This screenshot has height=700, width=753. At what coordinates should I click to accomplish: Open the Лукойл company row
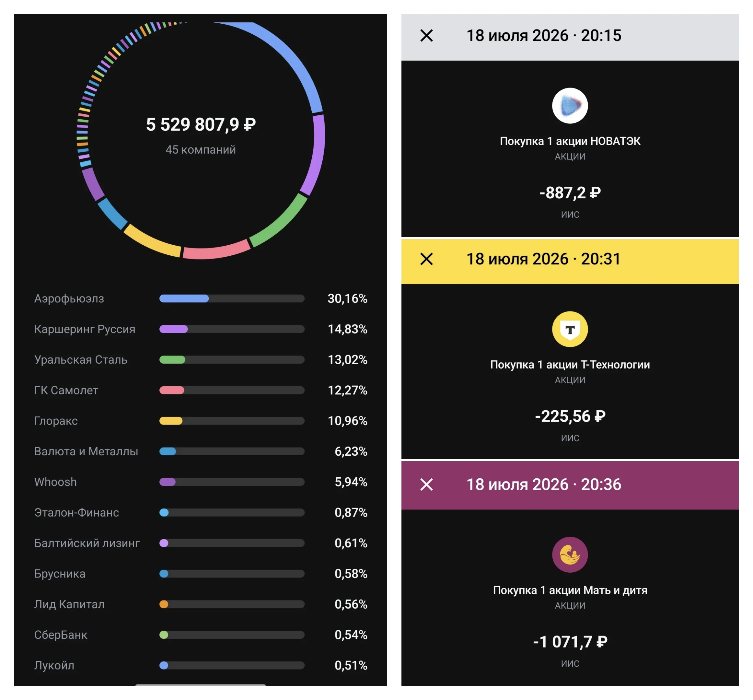pos(201,665)
